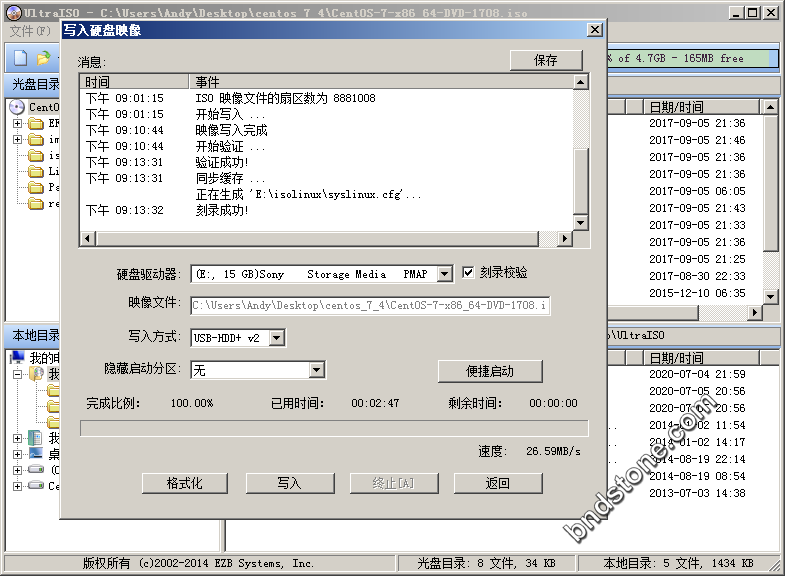This screenshot has width=785, height=576.
Task: Click the Open folder icon in the toolbar
Action: click(x=44, y=58)
